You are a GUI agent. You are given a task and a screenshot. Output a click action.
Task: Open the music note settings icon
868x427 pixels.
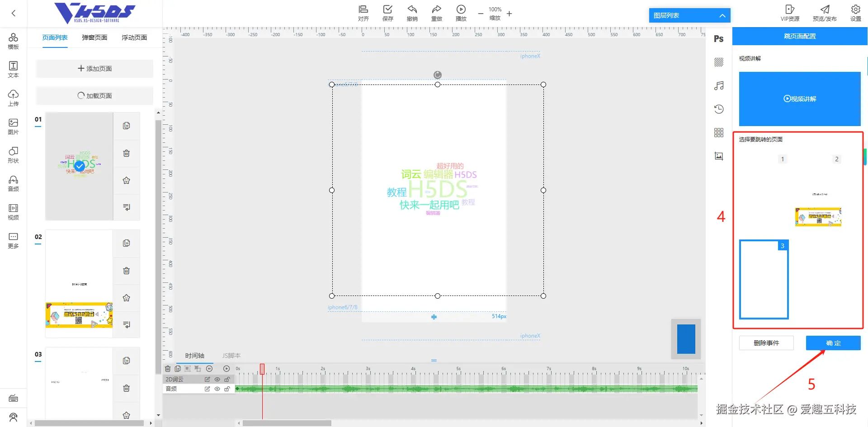click(x=719, y=86)
